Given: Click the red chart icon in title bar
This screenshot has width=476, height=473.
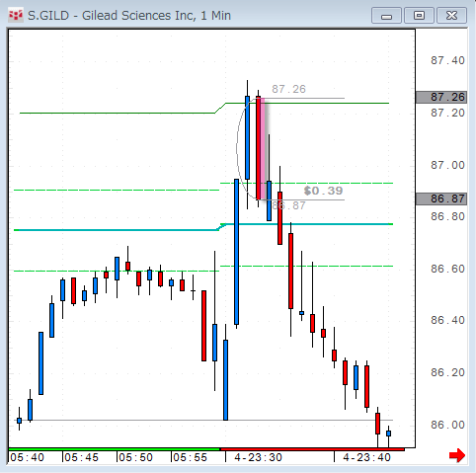Looking at the screenshot, I should tap(16, 16).
